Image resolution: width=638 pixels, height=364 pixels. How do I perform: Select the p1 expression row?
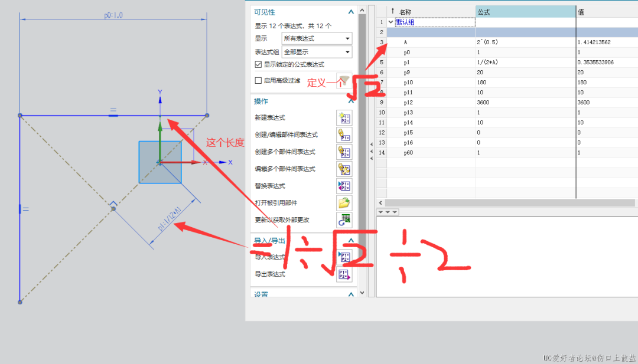click(407, 63)
